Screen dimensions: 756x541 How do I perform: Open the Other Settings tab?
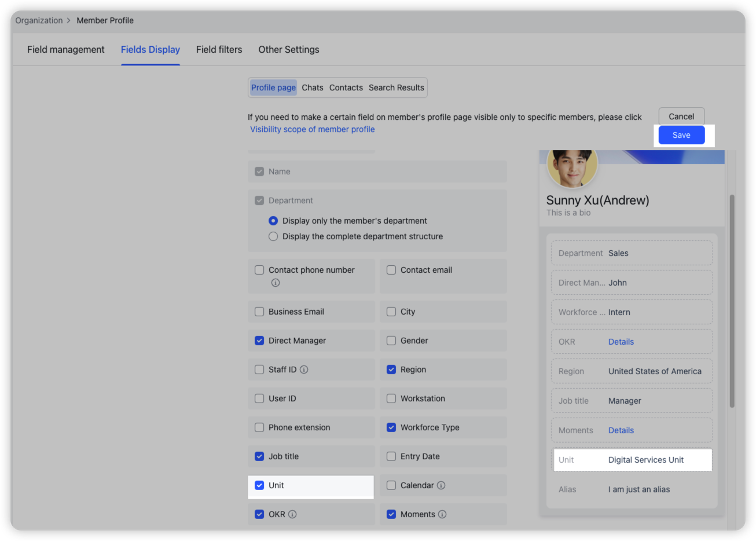289,49
